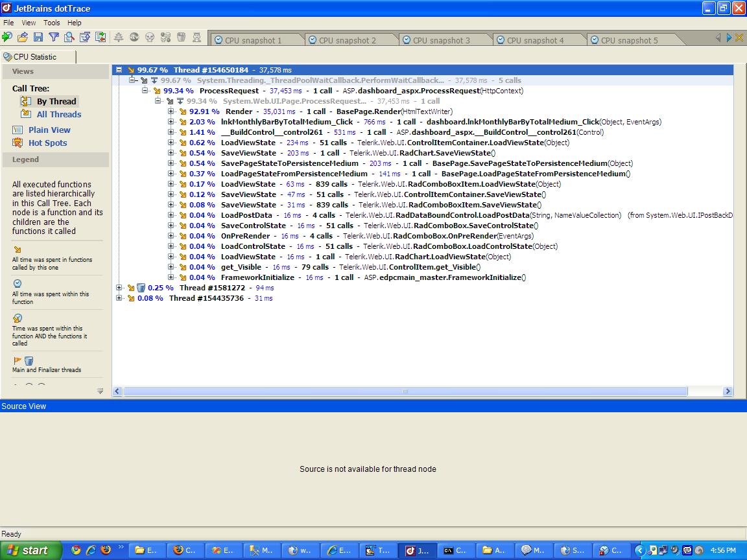Expand the FrameworkInitialize node
The height and width of the screenshot is (560, 747).
coord(171,277)
